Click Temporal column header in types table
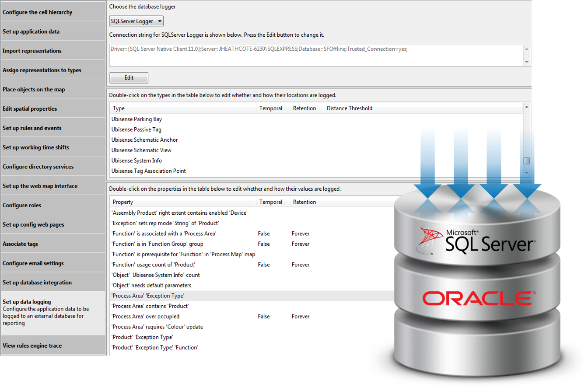 (x=273, y=108)
